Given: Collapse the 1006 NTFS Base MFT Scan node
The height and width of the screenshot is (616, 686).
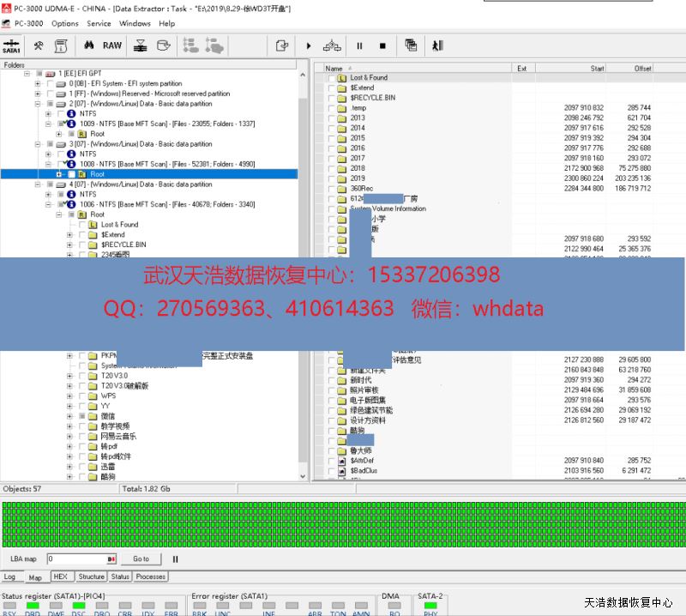Looking at the screenshot, I should point(48,205).
